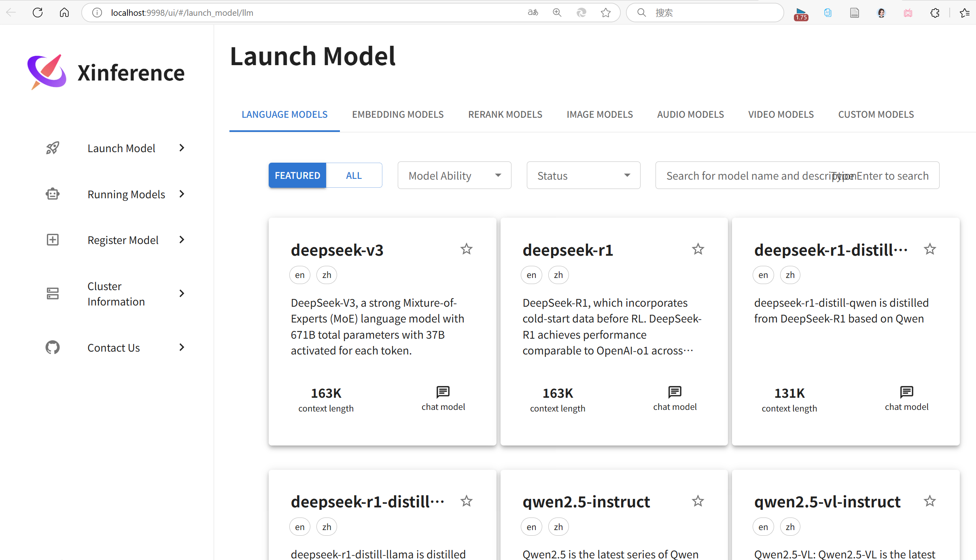976x560 pixels.
Task: Switch to the Custom Models tab
Action: [x=876, y=115]
